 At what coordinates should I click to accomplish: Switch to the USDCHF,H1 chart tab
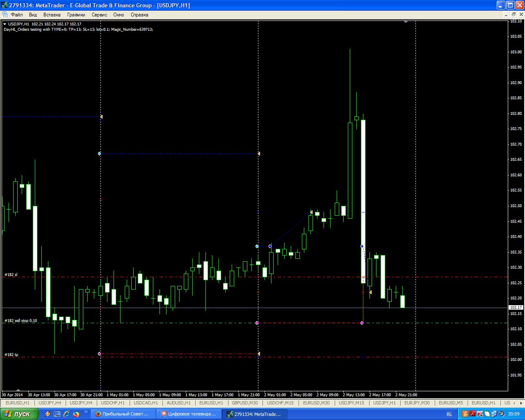click(113, 403)
